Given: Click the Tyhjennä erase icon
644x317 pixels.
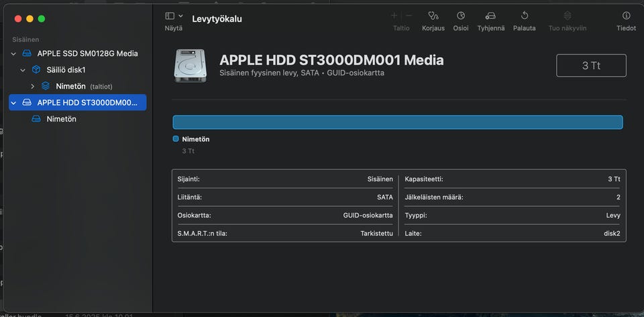Looking at the screenshot, I should [x=490, y=16].
